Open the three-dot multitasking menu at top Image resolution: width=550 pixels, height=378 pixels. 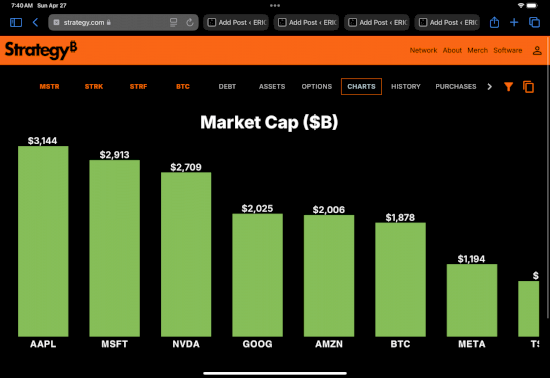pyautogui.click(x=275, y=6)
